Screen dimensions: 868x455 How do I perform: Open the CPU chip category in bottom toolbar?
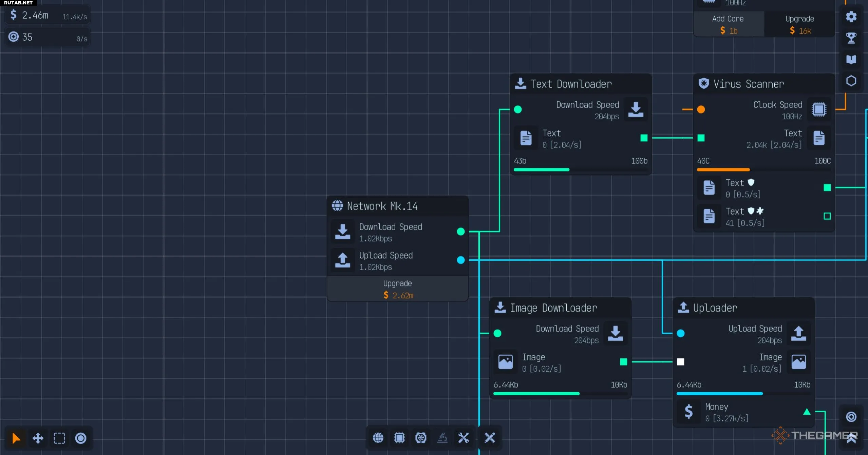pyautogui.click(x=399, y=438)
